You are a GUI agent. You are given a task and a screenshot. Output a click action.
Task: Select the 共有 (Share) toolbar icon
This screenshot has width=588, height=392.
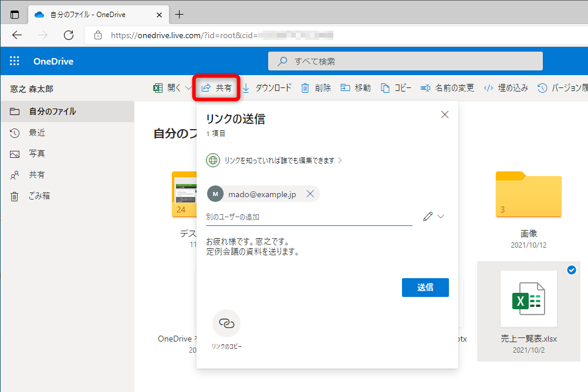tap(216, 87)
